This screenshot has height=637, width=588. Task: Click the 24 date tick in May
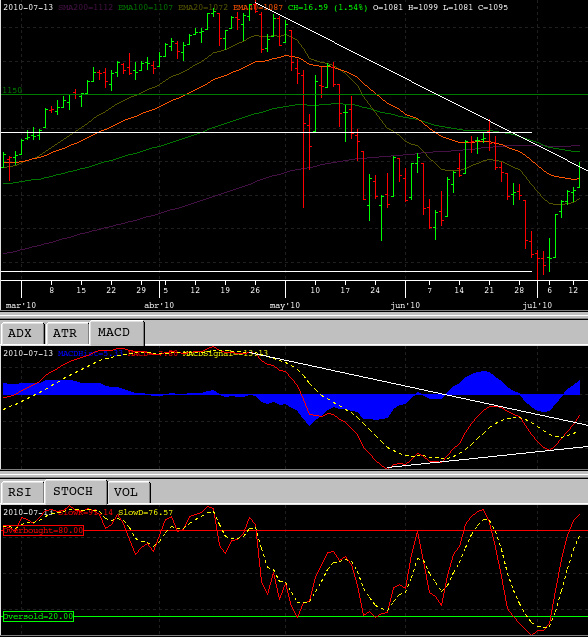pyautogui.click(x=375, y=290)
